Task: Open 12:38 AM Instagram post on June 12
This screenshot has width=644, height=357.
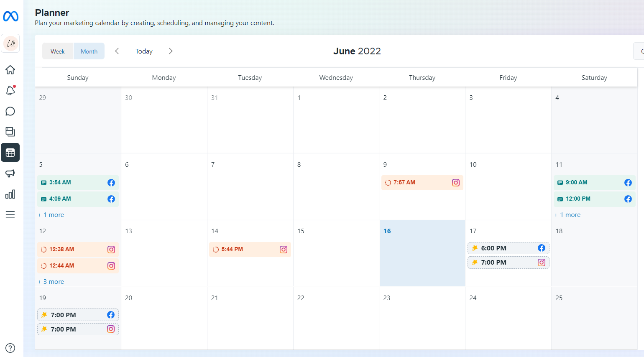Action: (78, 250)
